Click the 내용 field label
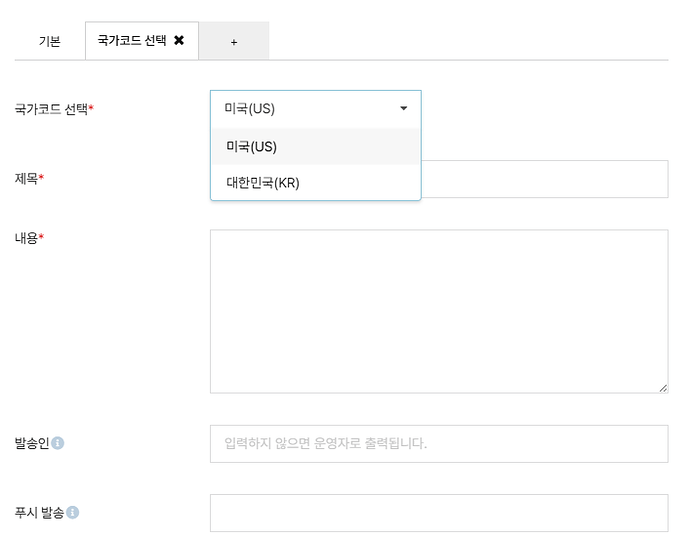The image size is (690, 538). (x=29, y=238)
